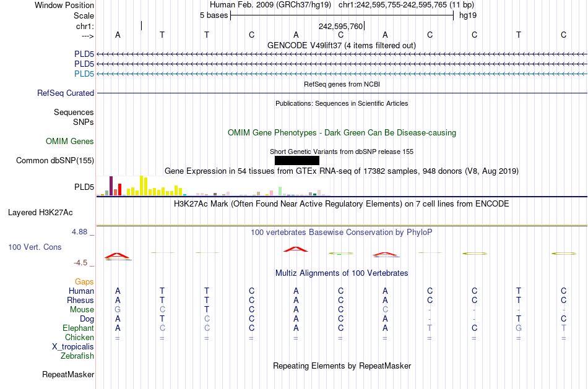Select the Dog alignment row label
Image resolution: width=588 pixels, height=389 pixels.
click(87, 319)
